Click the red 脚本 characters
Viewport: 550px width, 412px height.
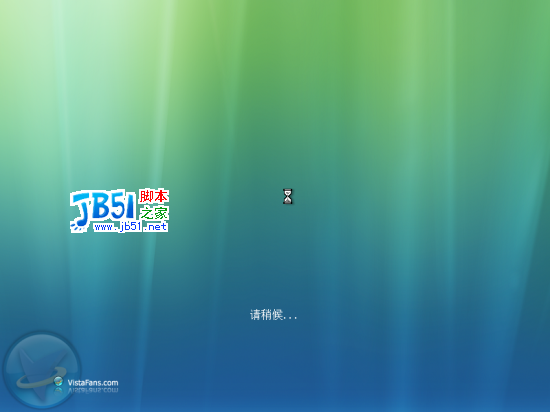coord(154,196)
